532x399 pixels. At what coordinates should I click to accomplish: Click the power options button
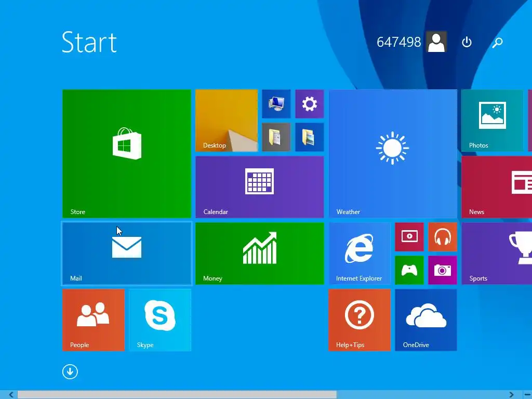click(x=467, y=42)
